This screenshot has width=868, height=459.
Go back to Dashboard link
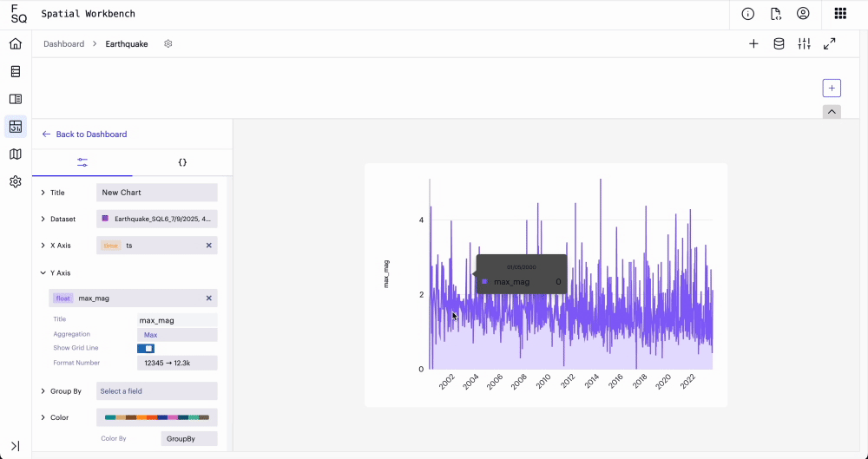coord(85,134)
